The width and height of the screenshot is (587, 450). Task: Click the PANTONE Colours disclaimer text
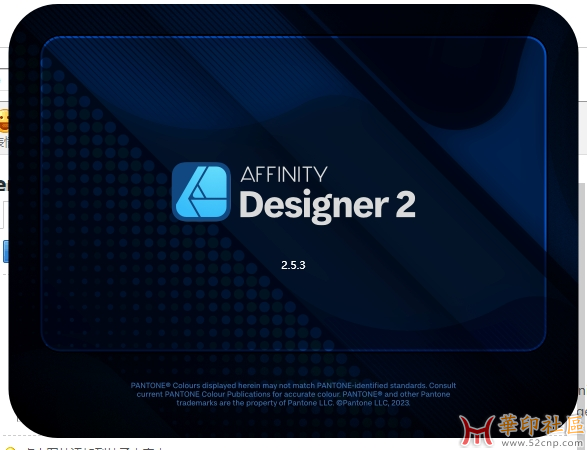tap(293, 394)
